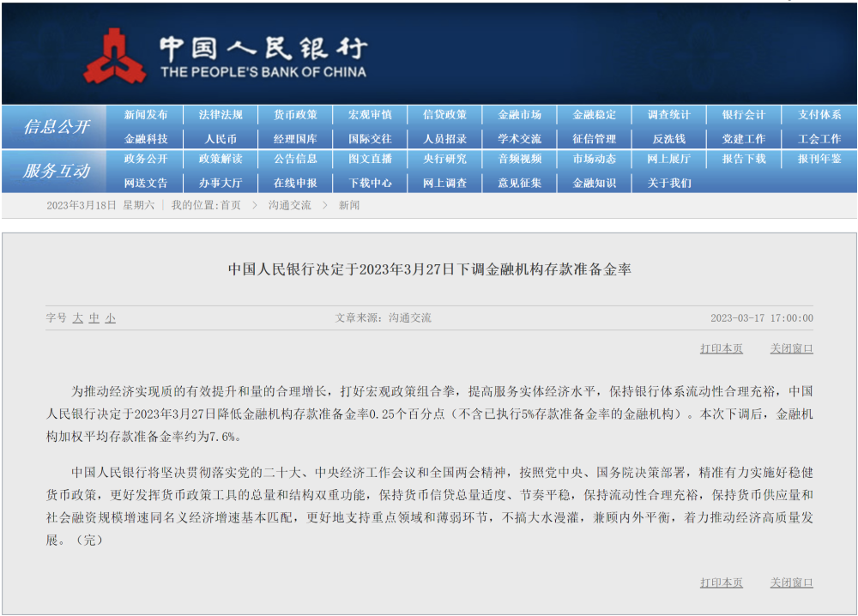Set the font size to 中
The image size is (858, 616).
94,317
